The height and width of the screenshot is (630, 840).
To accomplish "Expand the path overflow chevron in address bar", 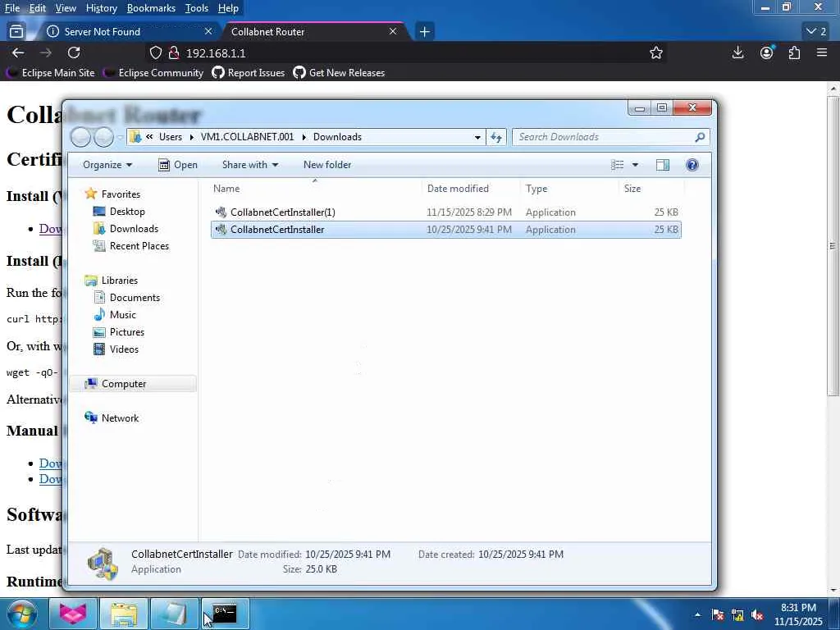I will (149, 137).
